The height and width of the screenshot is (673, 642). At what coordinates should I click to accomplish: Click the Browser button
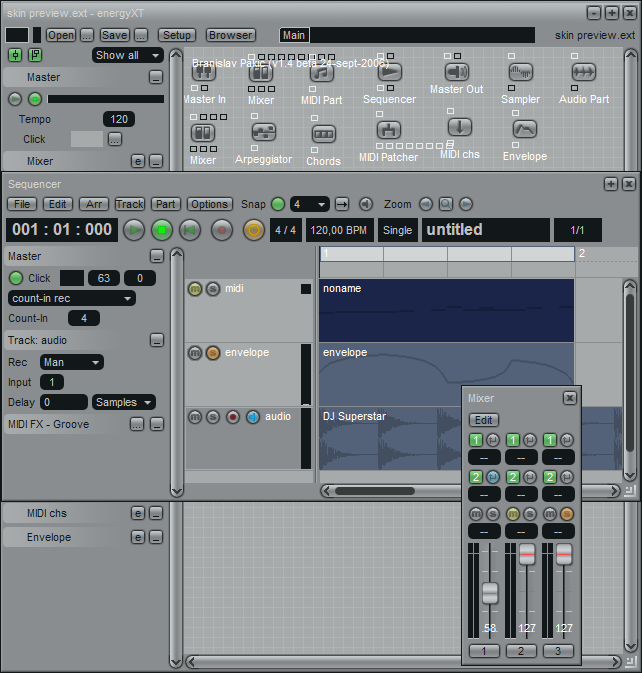click(230, 35)
